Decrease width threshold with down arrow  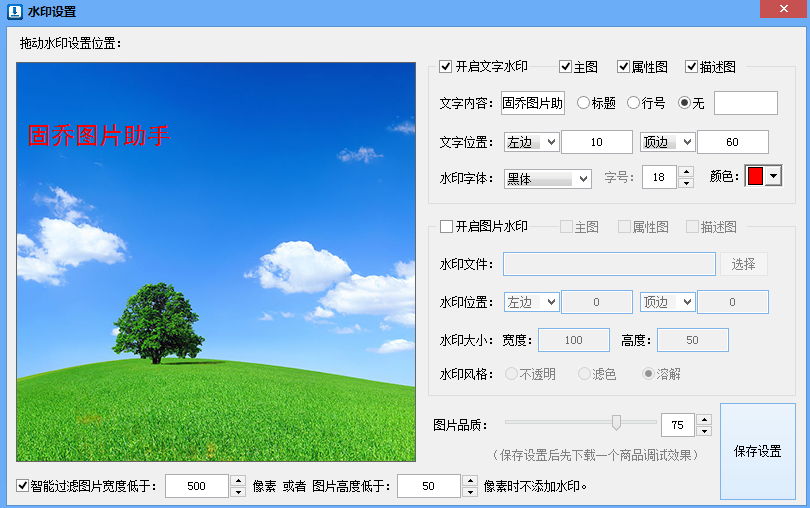pos(238,491)
